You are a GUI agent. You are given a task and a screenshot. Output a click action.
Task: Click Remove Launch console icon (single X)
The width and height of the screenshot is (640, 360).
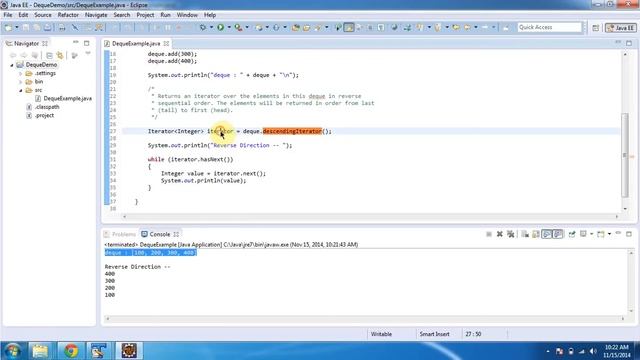(x=500, y=234)
